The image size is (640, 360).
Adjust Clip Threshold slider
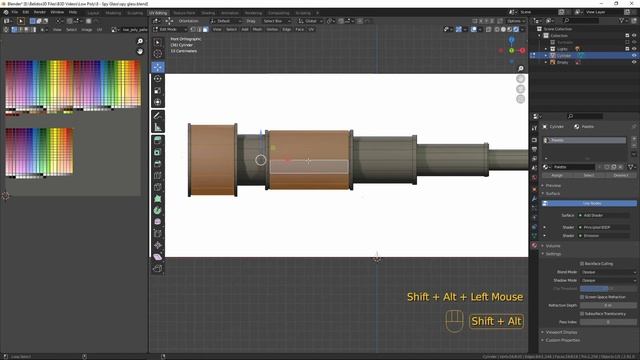pyautogui.click(x=608, y=289)
